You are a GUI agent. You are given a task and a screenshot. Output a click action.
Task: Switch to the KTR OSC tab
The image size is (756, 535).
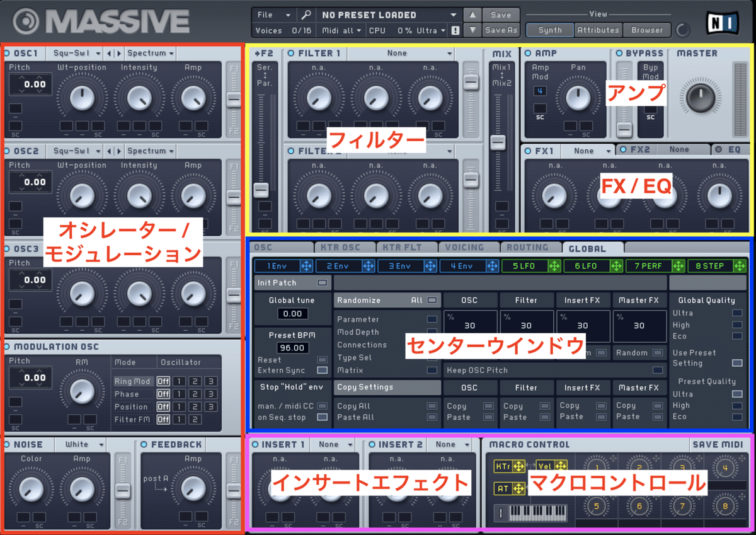coord(344,248)
